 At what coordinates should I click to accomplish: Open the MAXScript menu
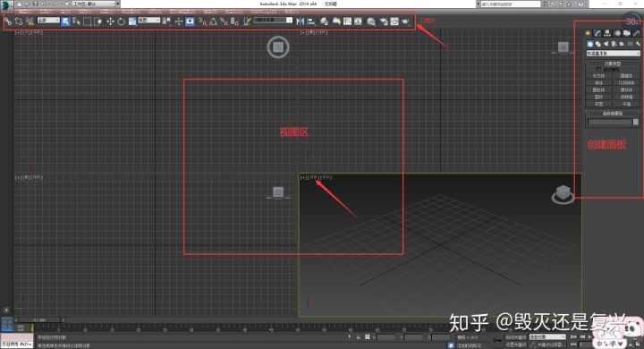coord(263,12)
